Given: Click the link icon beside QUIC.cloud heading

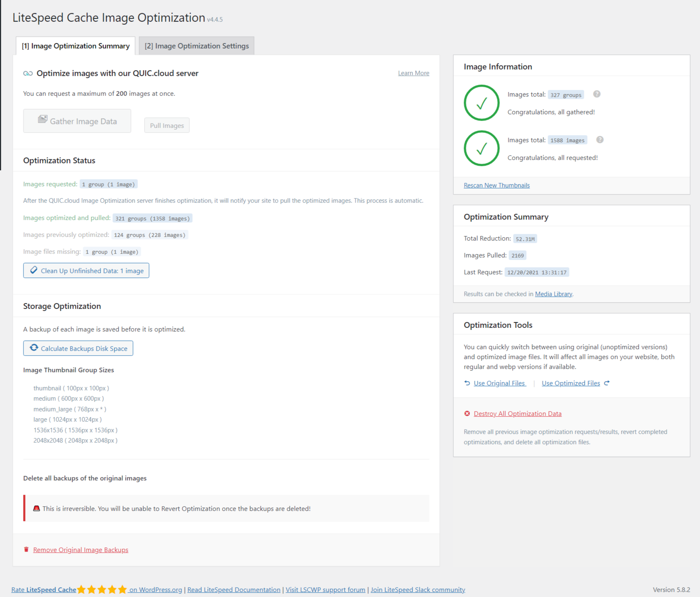Looking at the screenshot, I should (x=27, y=73).
